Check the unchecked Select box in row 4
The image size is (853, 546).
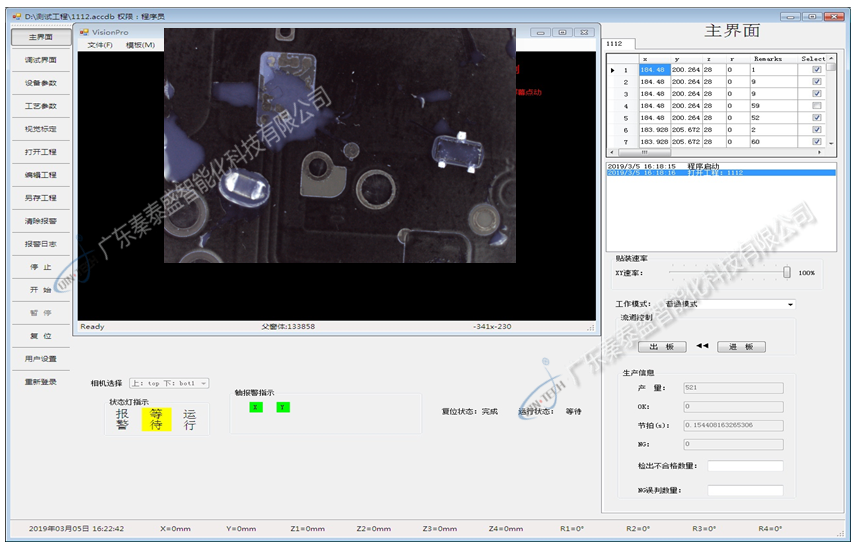coord(817,106)
